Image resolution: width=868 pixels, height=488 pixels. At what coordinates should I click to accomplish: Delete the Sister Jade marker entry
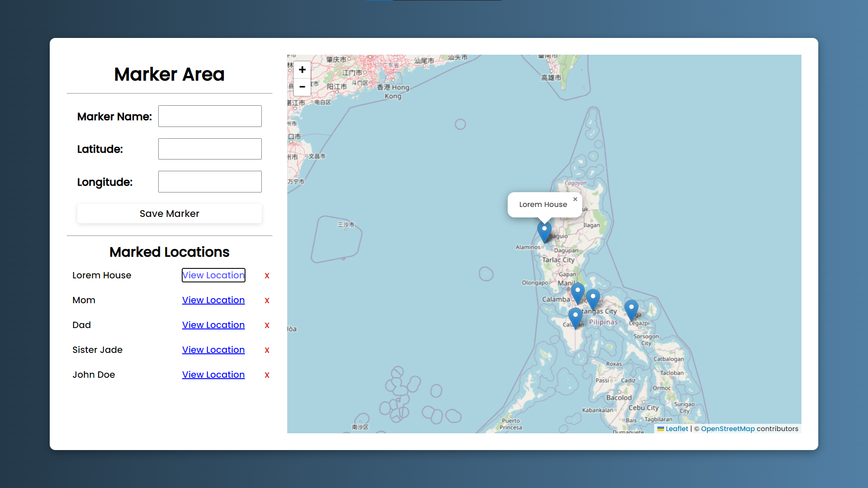267,350
